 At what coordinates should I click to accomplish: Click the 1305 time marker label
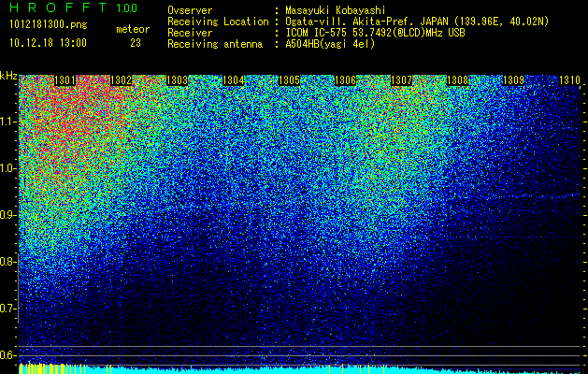coord(289,80)
